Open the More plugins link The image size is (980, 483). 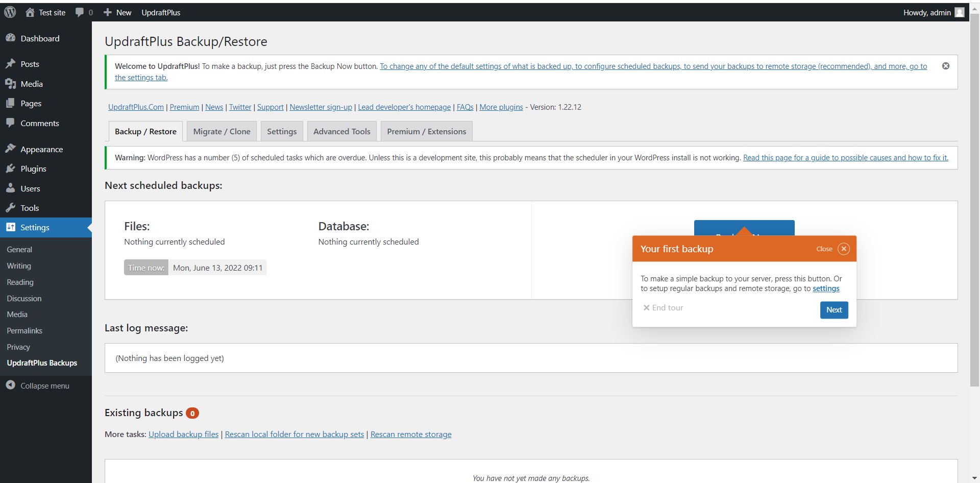pos(501,107)
